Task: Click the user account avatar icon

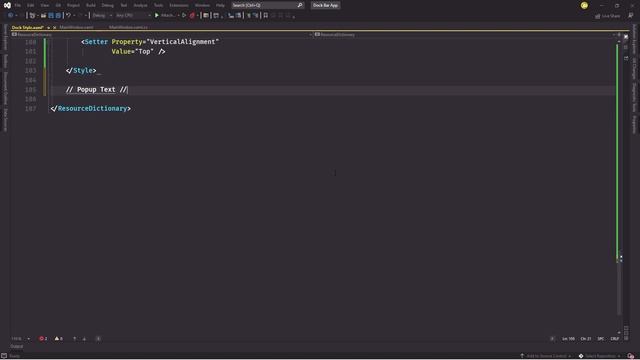Action: (x=584, y=5)
